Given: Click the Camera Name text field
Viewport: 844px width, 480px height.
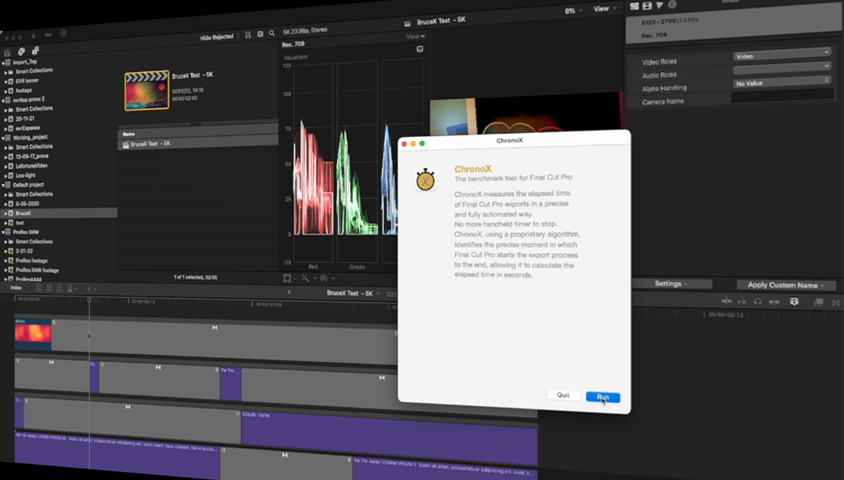Looking at the screenshot, I should click(x=782, y=96).
